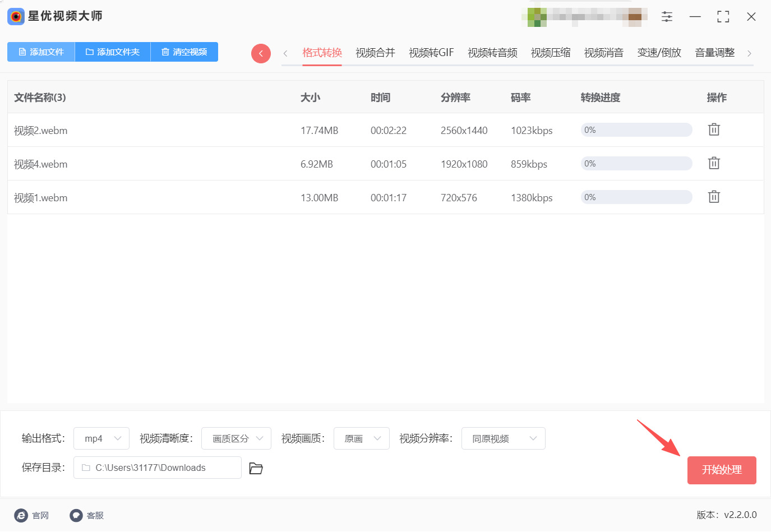This screenshot has height=532, width=771.
Task: Click the 17.74MB size value
Action: [x=319, y=131]
